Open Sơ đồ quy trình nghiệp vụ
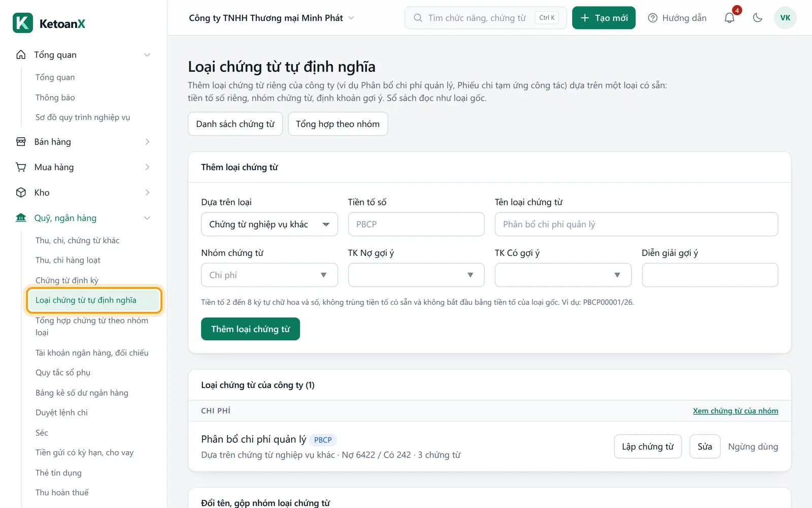This screenshot has width=812, height=508. click(x=83, y=117)
